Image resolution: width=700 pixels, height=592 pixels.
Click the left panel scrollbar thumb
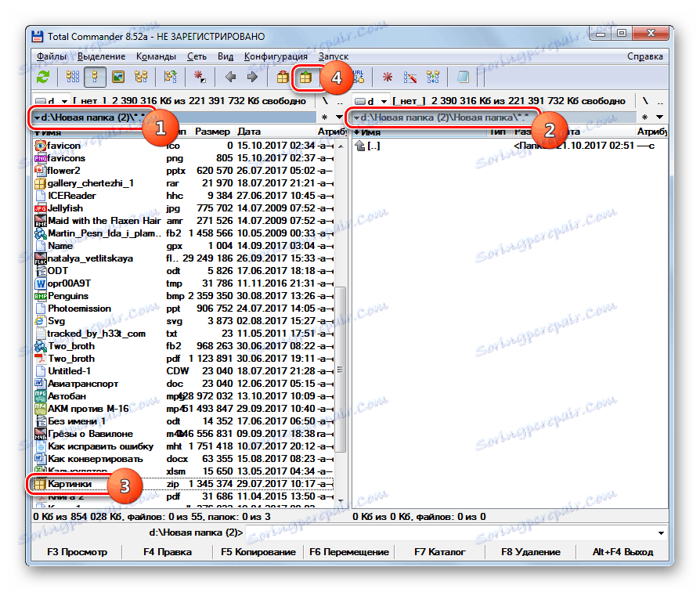pyautogui.click(x=340, y=370)
